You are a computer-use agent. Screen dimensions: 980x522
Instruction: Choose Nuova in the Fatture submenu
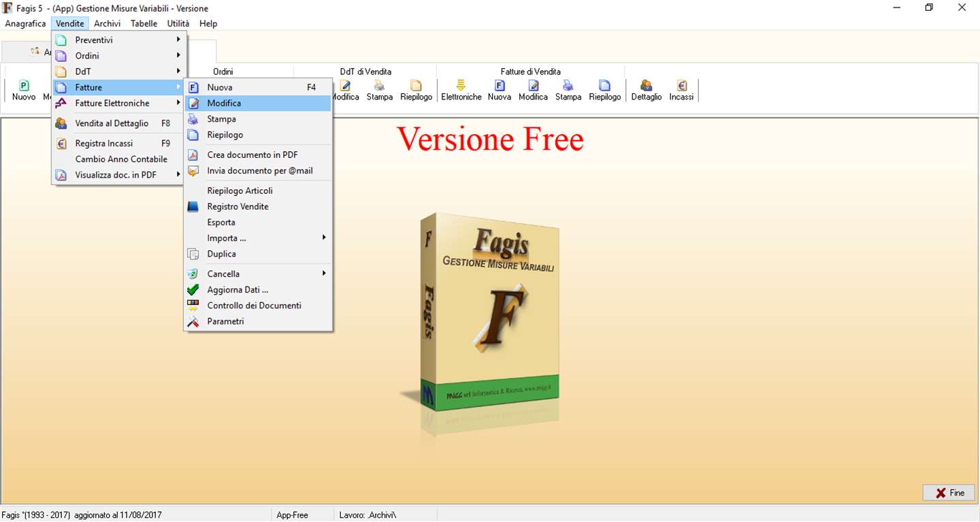click(258, 87)
